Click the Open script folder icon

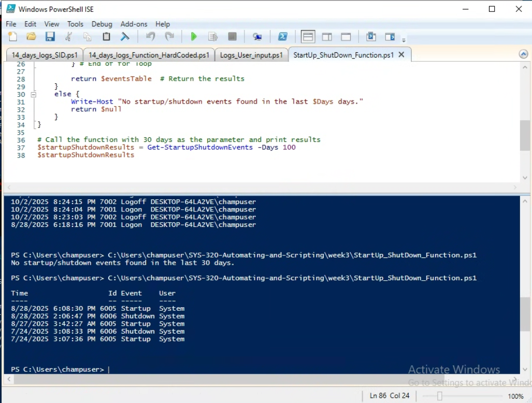click(31, 37)
